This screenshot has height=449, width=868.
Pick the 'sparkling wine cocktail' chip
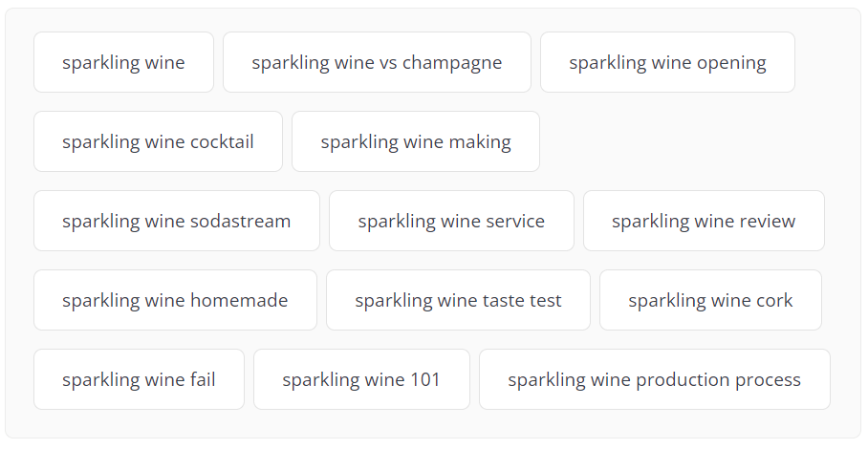158,141
